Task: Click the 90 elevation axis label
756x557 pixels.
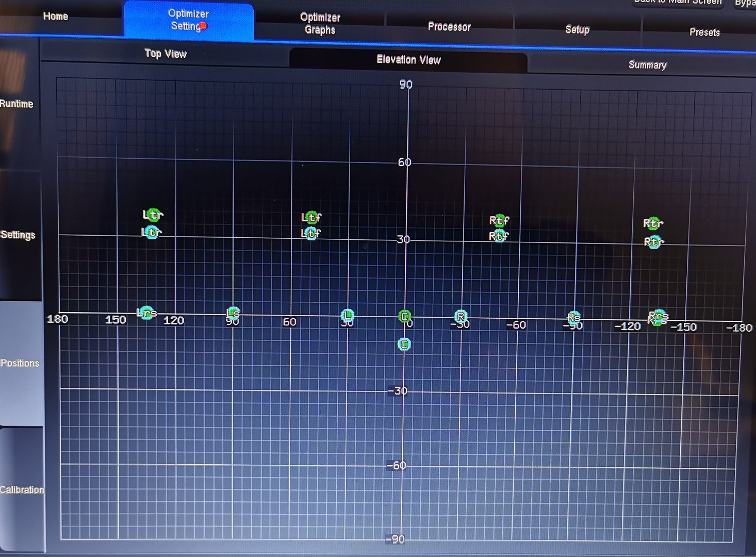Action: point(406,85)
